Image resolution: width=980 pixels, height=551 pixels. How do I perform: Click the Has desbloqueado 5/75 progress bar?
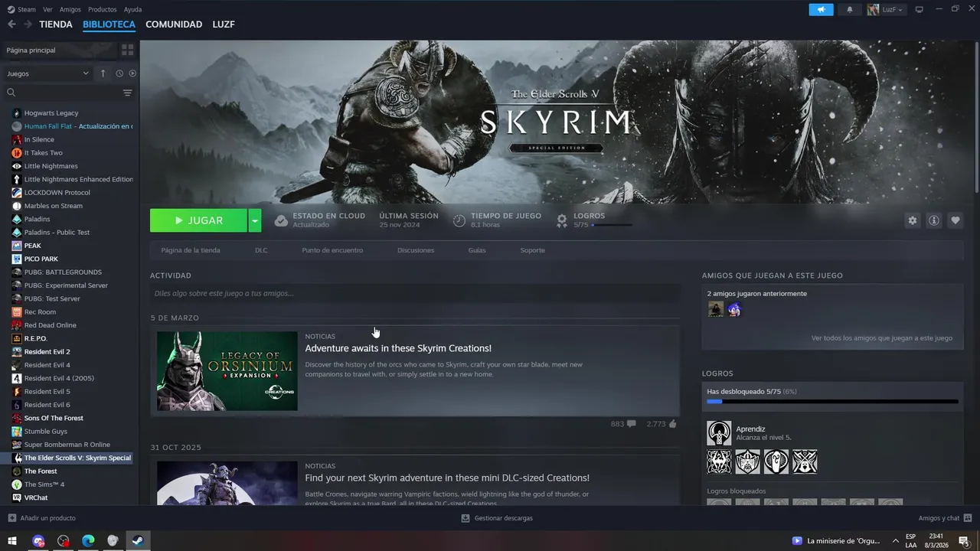point(832,401)
